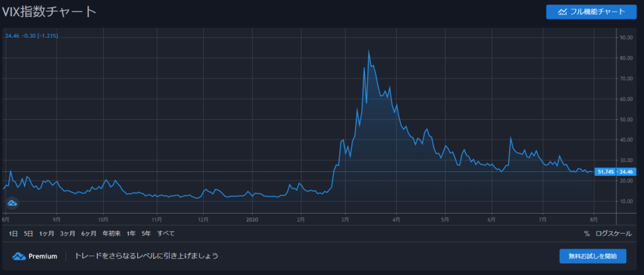Image resolution: width=644 pixels, height=275 pixels.
Task: Start free trial with 無料お試しを開始
Action: pyautogui.click(x=592, y=256)
